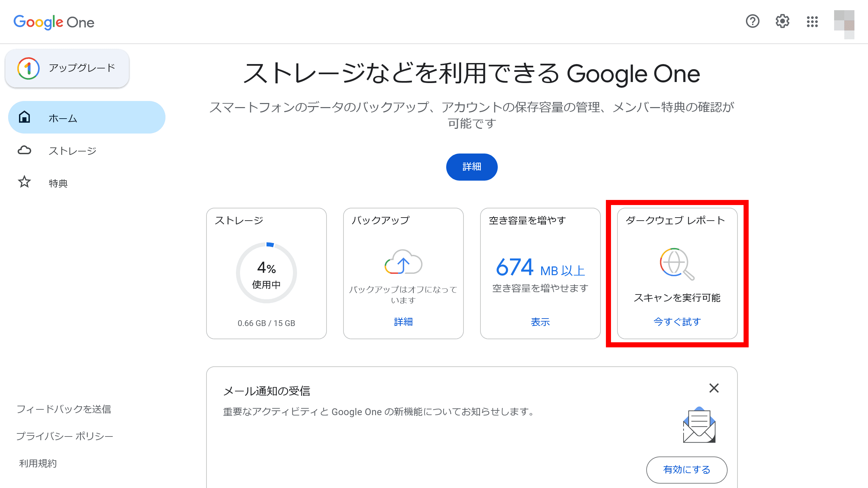This screenshot has width=868, height=488.
Task: Click 有効にする for email notifications
Action: [687, 470]
